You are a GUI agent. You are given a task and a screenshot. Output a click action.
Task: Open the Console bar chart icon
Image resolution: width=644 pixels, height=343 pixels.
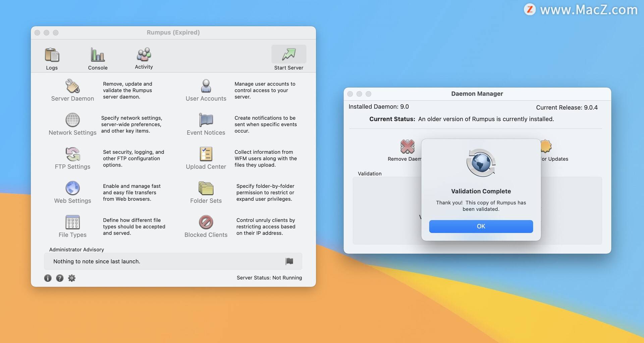pos(98,54)
